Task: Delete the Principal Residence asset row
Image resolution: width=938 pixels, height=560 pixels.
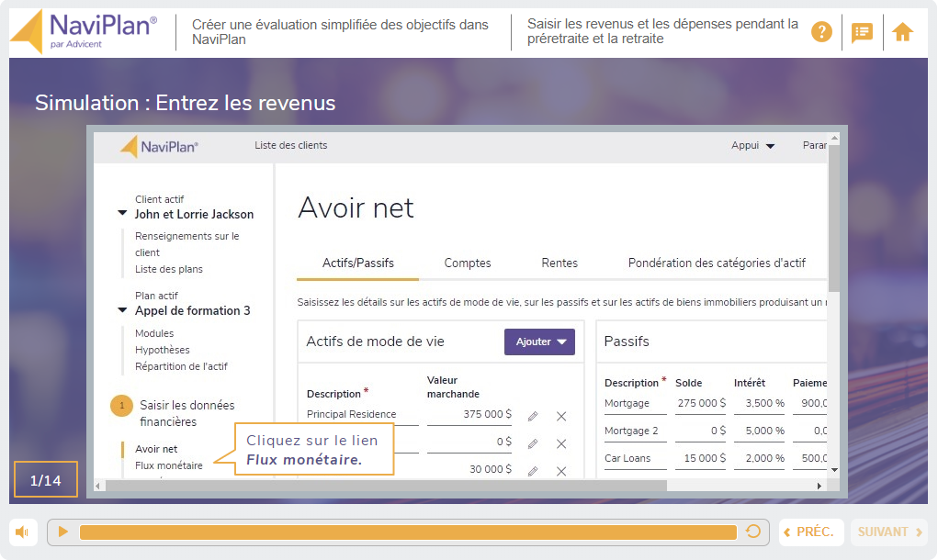Action: pos(561,416)
